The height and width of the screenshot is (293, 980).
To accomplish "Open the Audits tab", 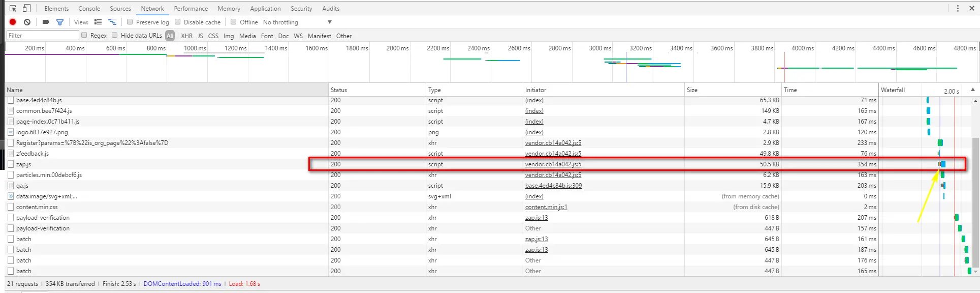I will pyautogui.click(x=331, y=9).
